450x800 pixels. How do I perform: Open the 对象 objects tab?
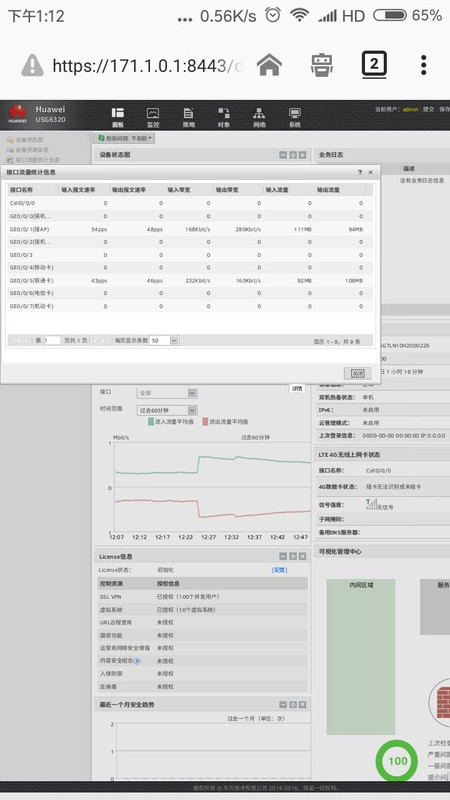click(x=223, y=117)
